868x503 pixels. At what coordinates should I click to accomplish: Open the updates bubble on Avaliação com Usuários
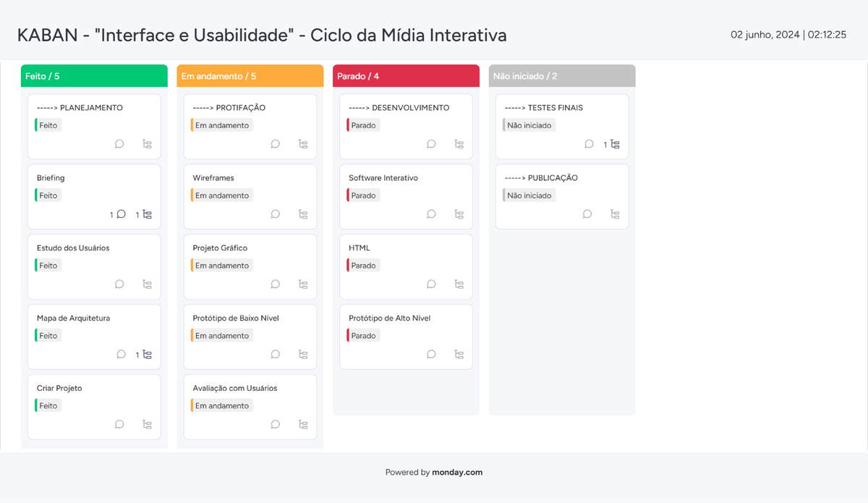pos(275,424)
